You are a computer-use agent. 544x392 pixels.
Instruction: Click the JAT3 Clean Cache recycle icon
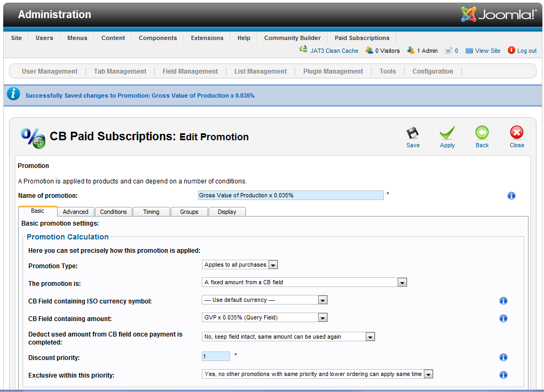[303, 49]
